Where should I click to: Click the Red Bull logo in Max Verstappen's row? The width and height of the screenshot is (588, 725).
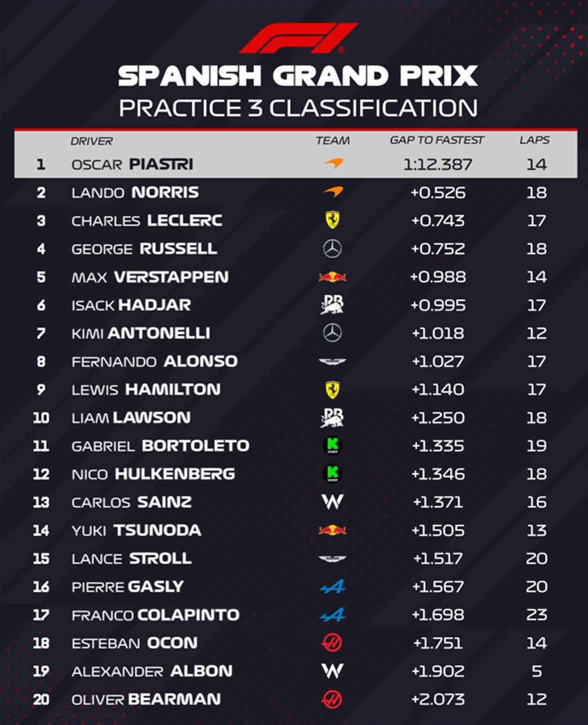pyautogui.click(x=332, y=277)
